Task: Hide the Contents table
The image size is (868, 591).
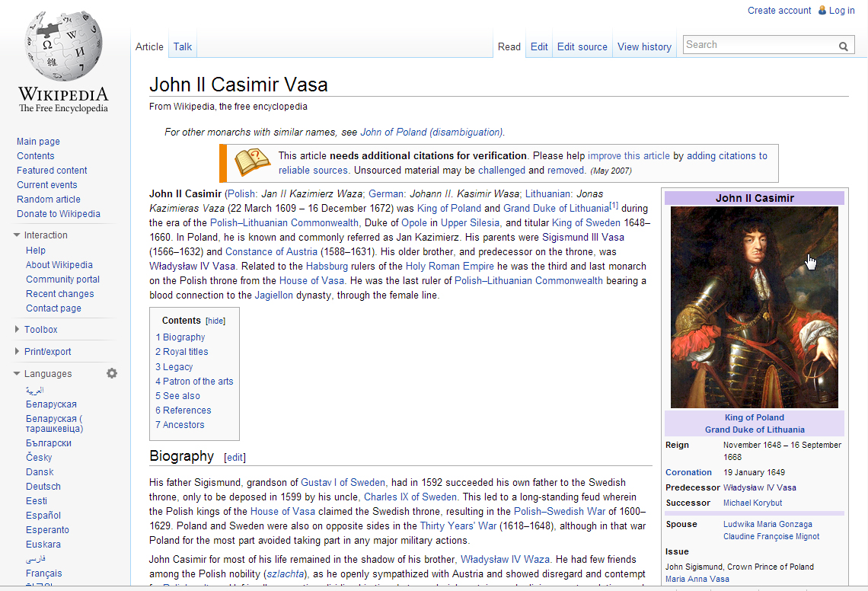Action: click(215, 321)
